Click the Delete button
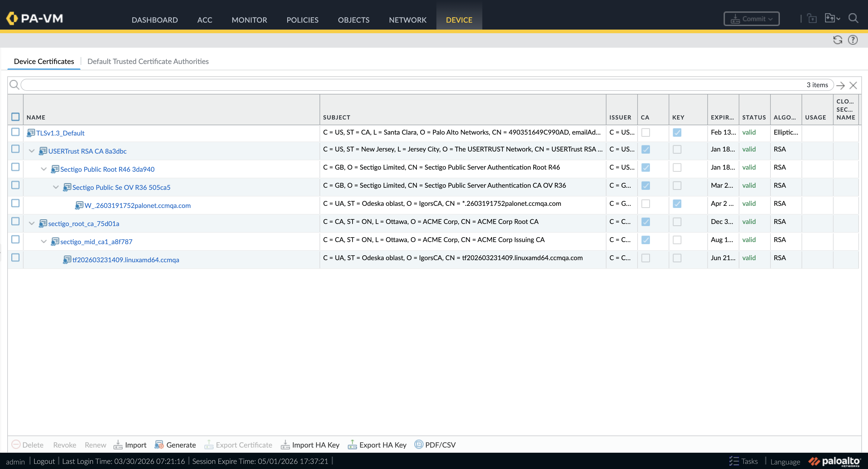Screen dimensions: 868x469 [x=27, y=445]
